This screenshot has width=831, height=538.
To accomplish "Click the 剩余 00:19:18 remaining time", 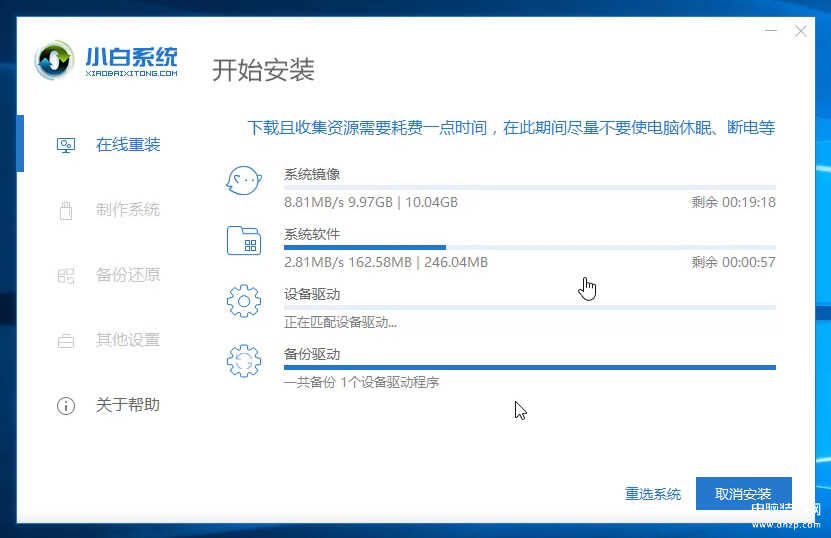I will click(x=733, y=202).
